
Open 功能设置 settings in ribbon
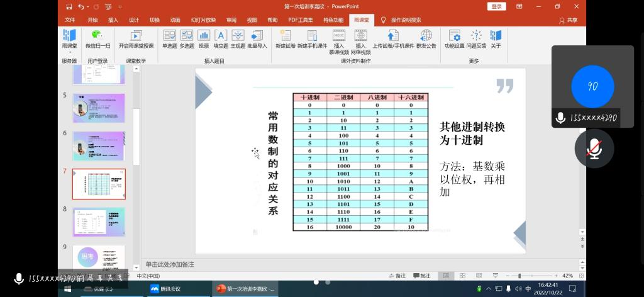tap(454, 38)
